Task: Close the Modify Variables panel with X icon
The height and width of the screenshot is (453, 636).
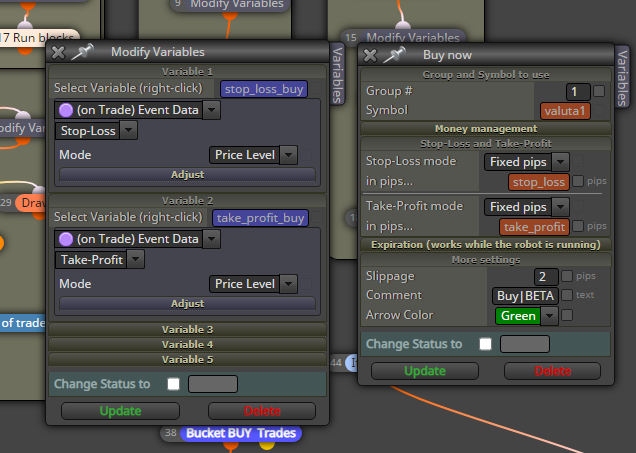Action: point(58,52)
